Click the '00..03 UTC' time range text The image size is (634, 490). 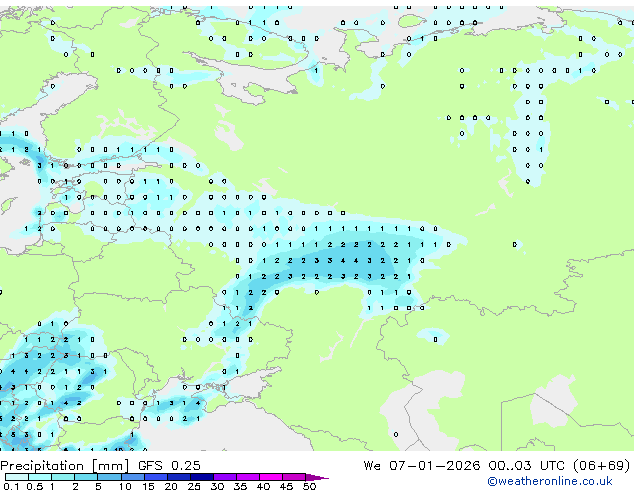(x=525, y=466)
